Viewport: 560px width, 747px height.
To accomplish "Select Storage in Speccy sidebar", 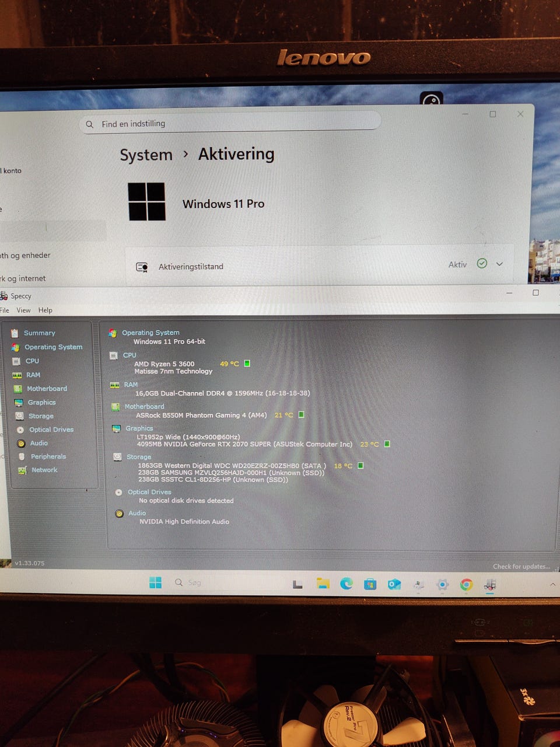I will click(41, 416).
